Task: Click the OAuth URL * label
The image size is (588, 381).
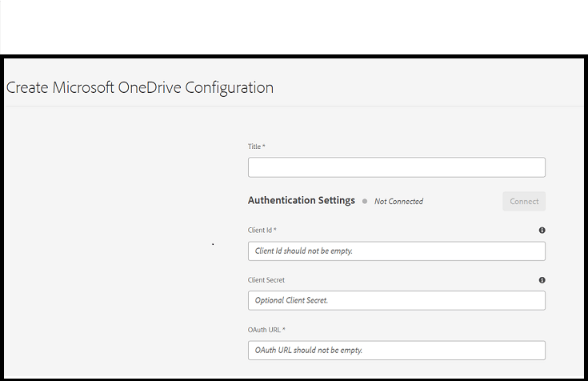Action: click(266, 330)
